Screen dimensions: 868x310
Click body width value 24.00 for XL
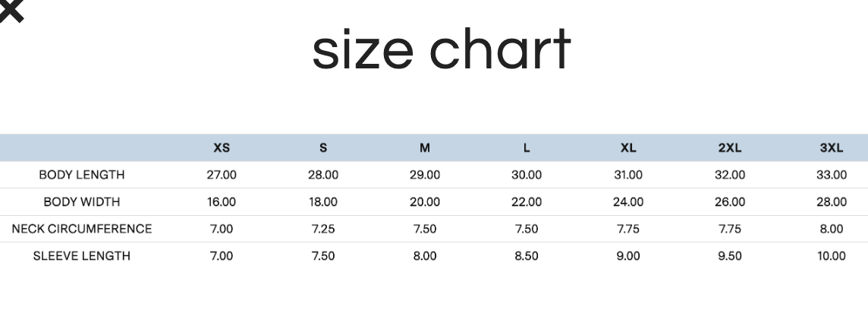pos(628,202)
